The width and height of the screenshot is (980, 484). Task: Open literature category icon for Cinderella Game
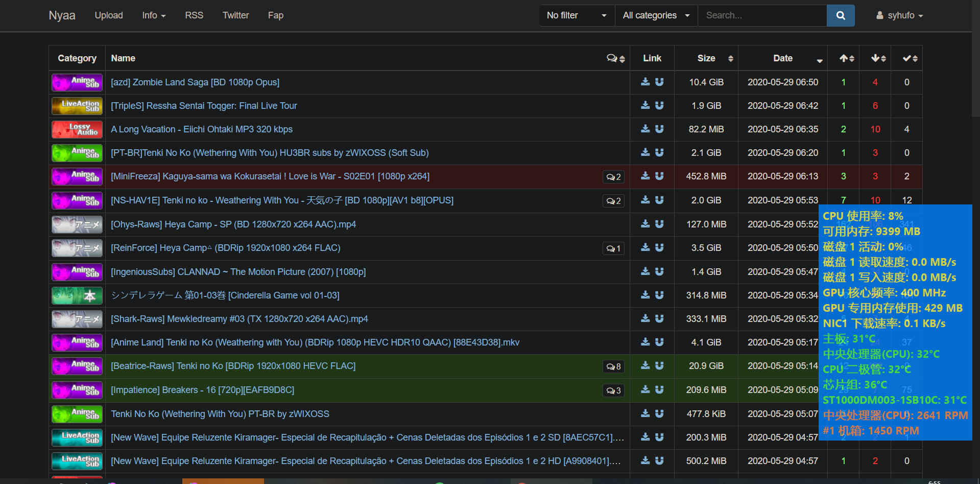coord(77,295)
